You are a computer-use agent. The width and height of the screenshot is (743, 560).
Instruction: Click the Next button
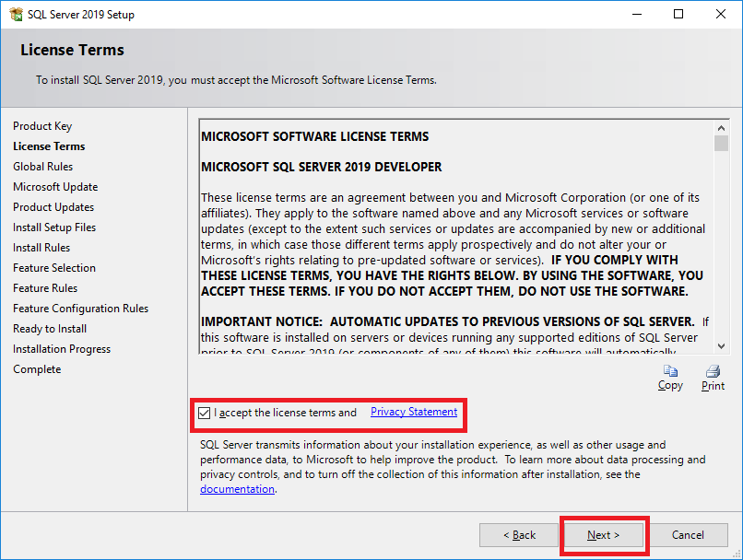click(x=603, y=535)
